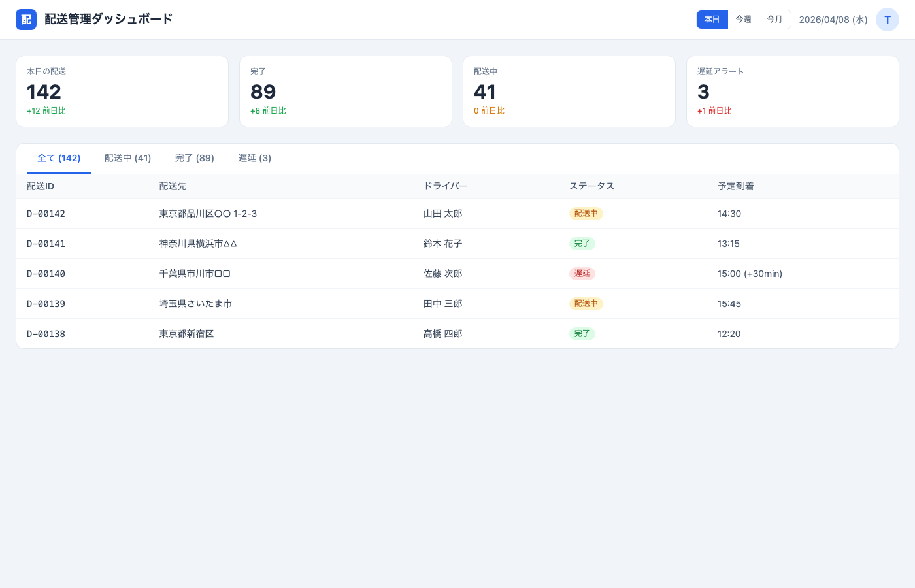915x588 pixels.
Task: Click the 配送管理ダッシュボード title
Action: [x=108, y=19]
